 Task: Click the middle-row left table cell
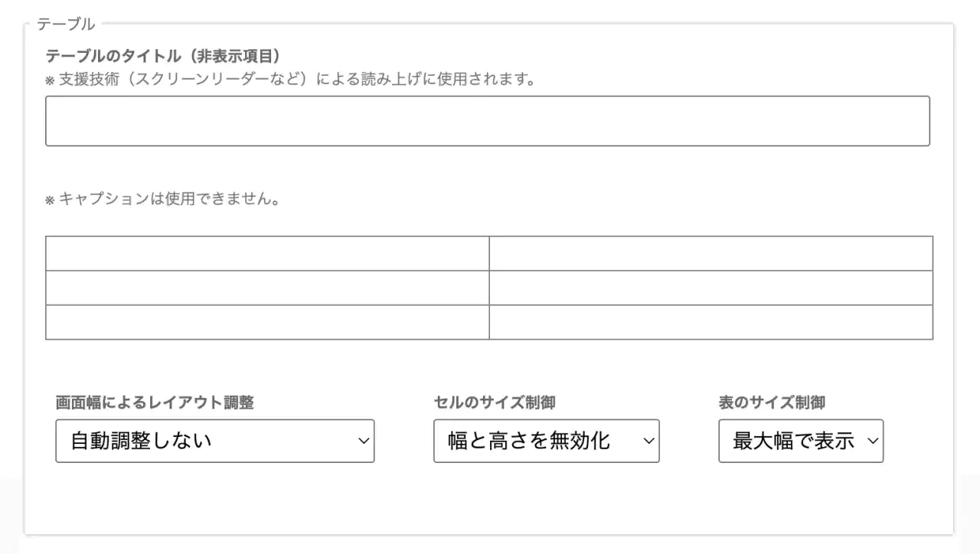tap(267, 288)
